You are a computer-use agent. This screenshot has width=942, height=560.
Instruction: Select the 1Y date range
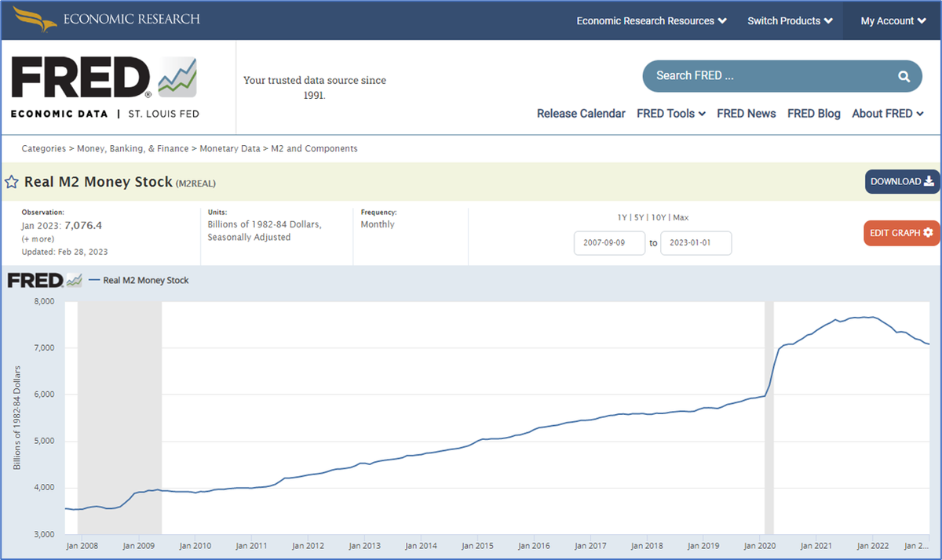click(623, 217)
